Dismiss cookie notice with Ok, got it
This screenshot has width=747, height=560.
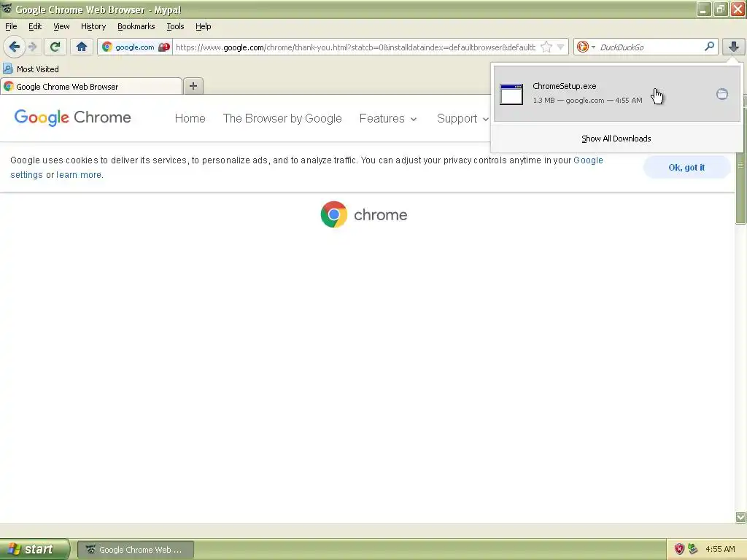pyautogui.click(x=686, y=167)
